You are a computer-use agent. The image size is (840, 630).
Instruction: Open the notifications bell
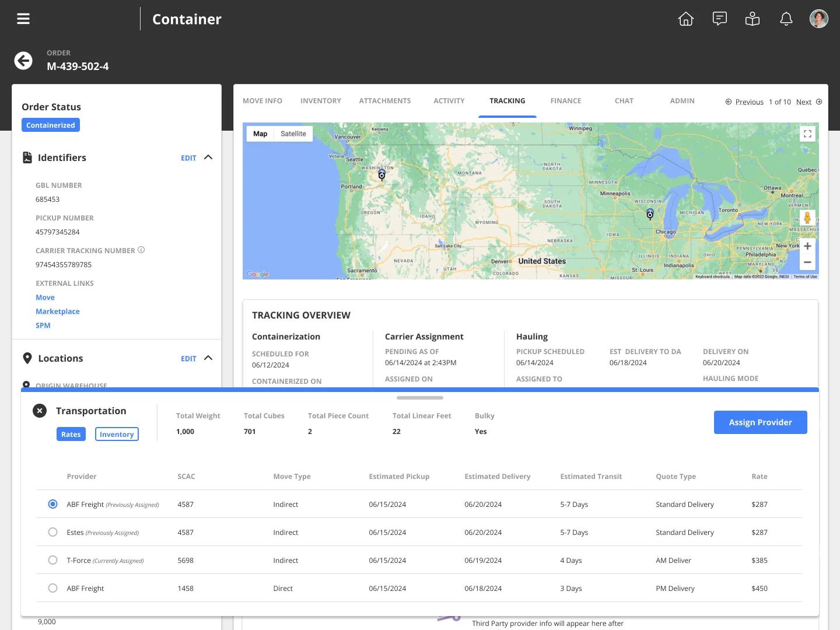pos(786,19)
